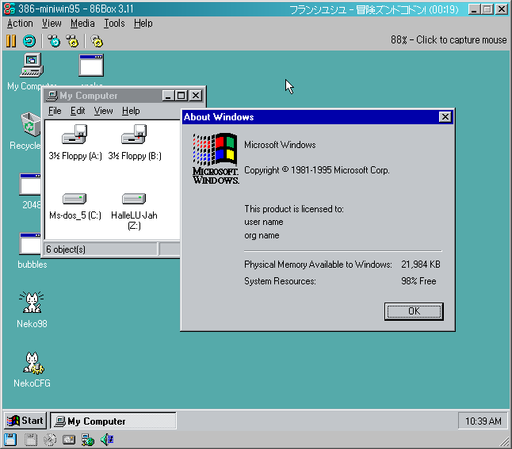Image resolution: width=512 pixels, height=449 pixels.
Task: Open the Windows Start menu
Action: (x=25, y=421)
